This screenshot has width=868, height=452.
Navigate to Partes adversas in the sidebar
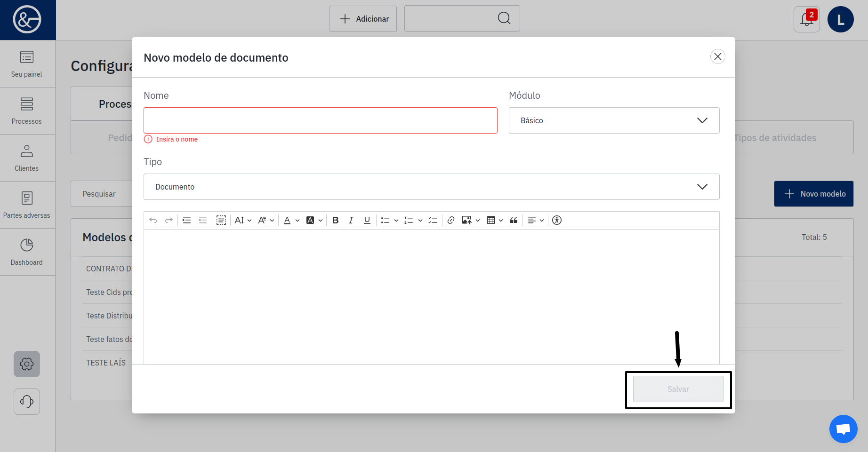coord(27,205)
